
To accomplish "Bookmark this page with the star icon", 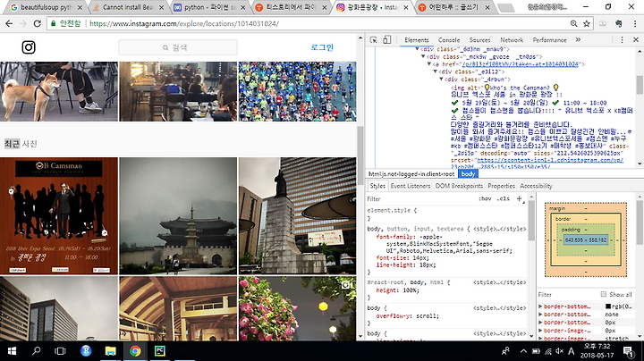I will [x=587, y=24].
